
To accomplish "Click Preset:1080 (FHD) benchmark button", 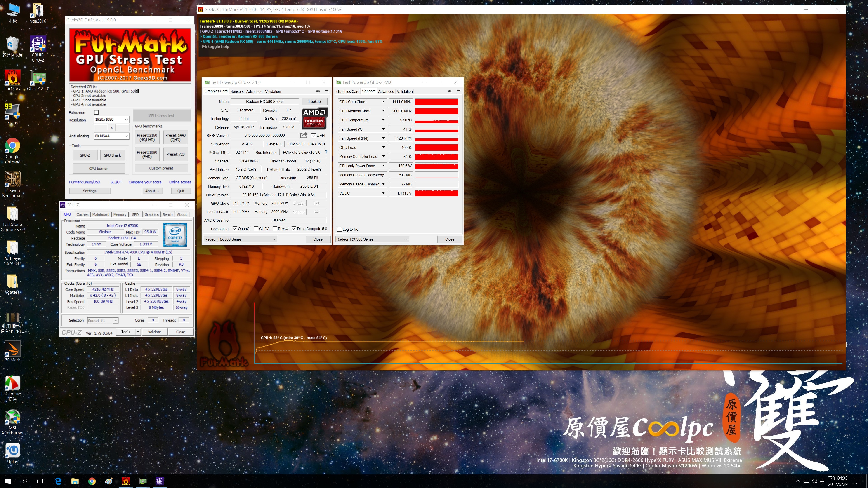I will (147, 154).
